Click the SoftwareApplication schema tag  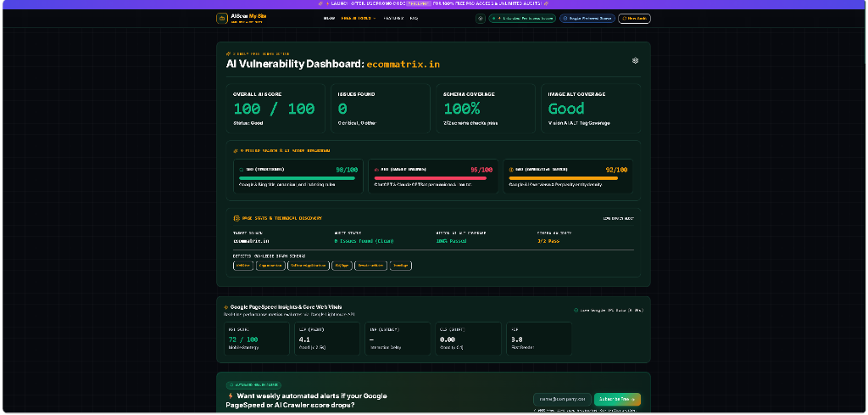click(x=309, y=266)
